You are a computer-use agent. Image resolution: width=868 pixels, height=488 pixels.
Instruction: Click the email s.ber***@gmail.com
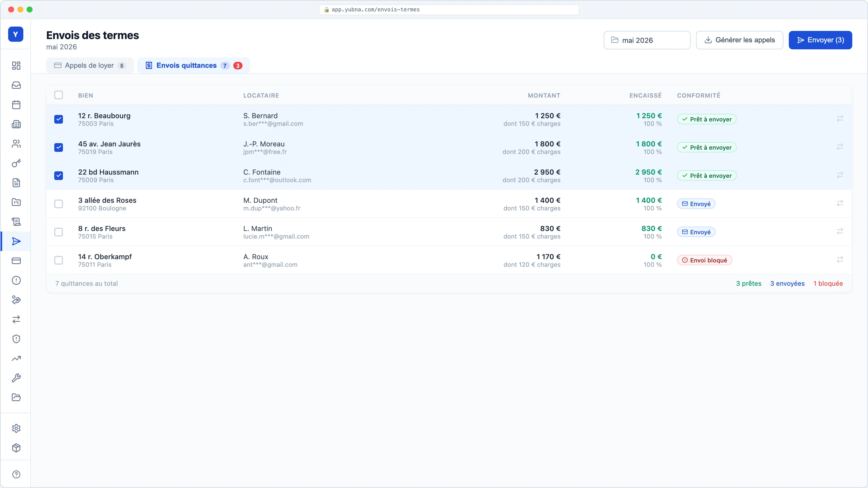tap(273, 124)
